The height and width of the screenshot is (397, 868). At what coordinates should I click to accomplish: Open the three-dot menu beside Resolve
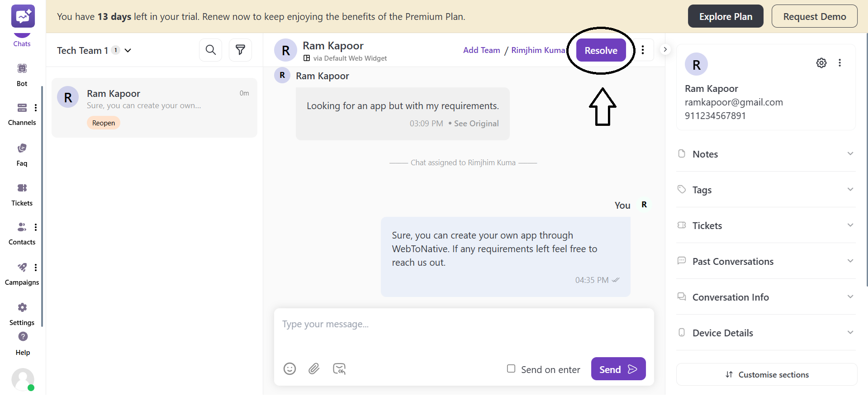pos(643,50)
